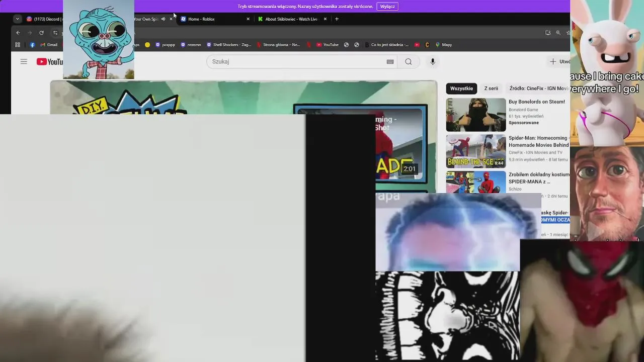The image size is (644, 362).
Task: Open the zoom magnifier icon in address bar
Action: click(558, 33)
